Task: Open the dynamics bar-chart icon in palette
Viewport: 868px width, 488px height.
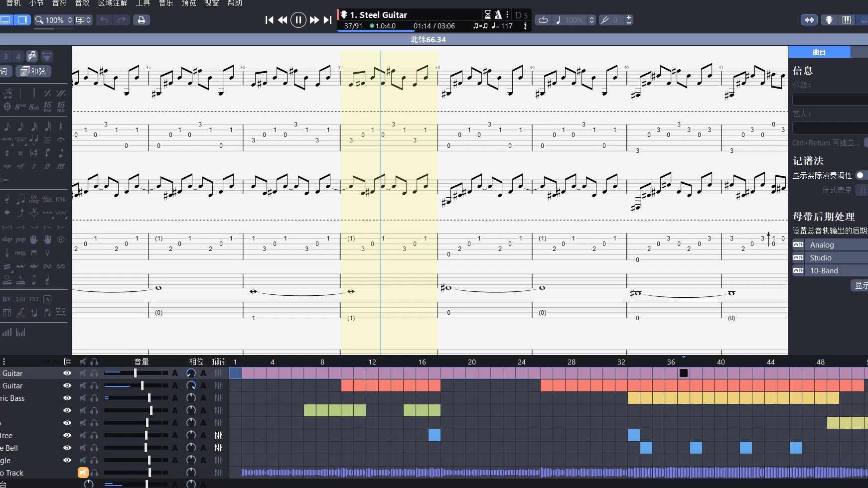Action: click(x=7, y=332)
